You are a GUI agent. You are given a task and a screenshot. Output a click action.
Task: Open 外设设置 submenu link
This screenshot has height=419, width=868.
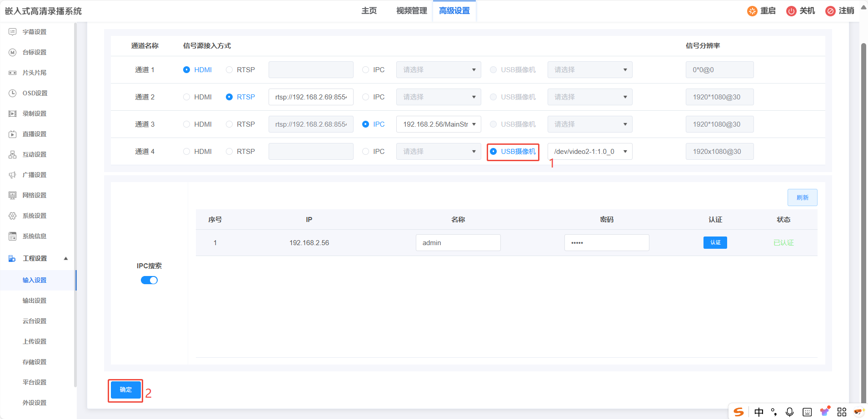pyautogui.click(x=35, y=403)
